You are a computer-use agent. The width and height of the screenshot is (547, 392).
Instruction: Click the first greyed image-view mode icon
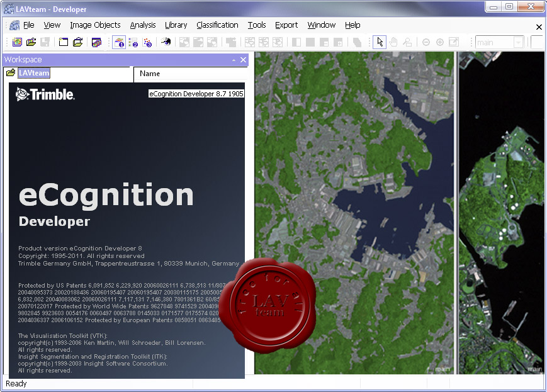coord(184,43)
